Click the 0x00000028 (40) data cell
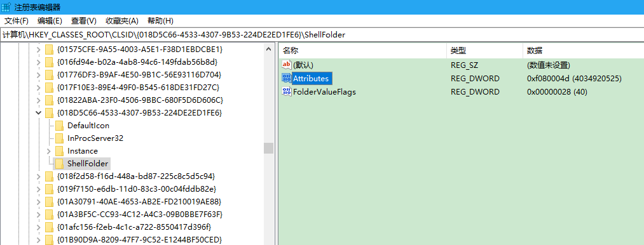This screenshot has height=245, width=644. [x=557, y=91]
